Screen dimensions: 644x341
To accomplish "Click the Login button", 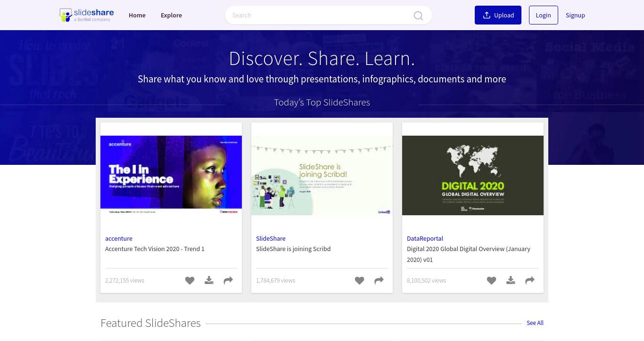I will tap(543, 15).
